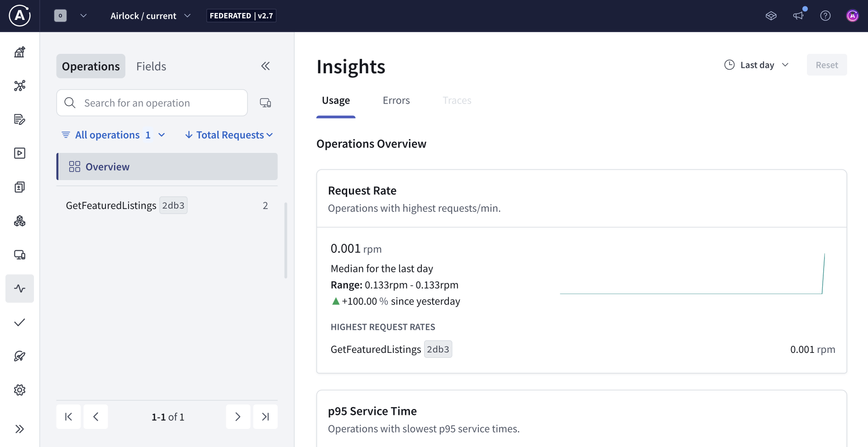Open the Help menu with the question mark
Screen dimensions: 868x447
[x=825, y=15]
